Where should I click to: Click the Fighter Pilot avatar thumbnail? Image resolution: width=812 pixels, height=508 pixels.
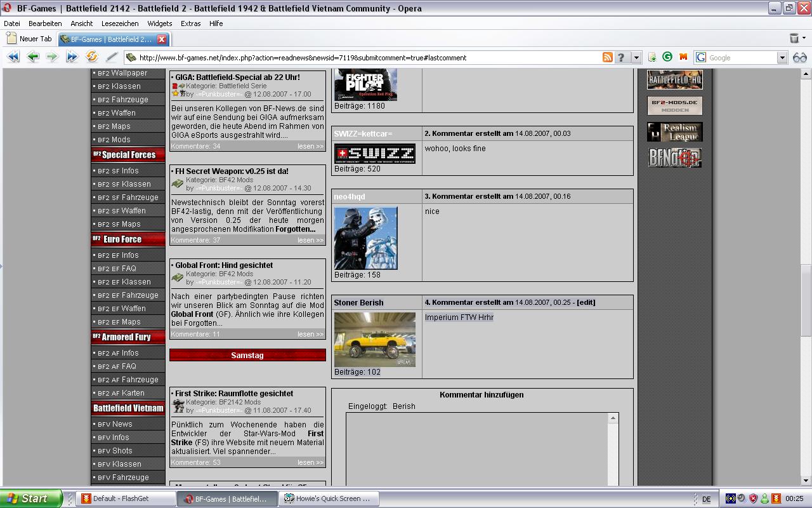(365, 85)
